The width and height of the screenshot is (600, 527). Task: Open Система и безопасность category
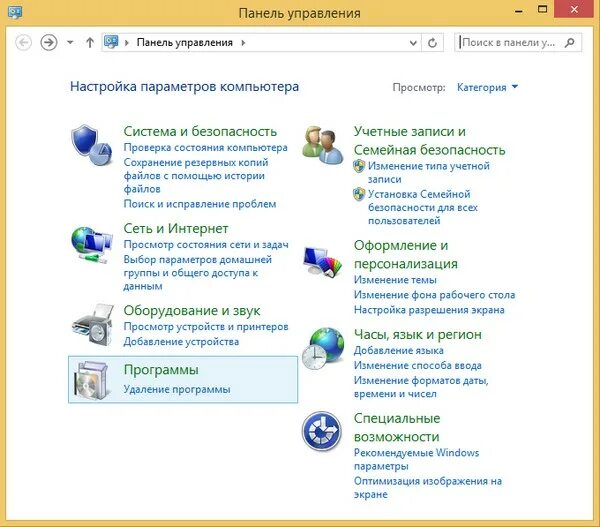coord(200,131)
